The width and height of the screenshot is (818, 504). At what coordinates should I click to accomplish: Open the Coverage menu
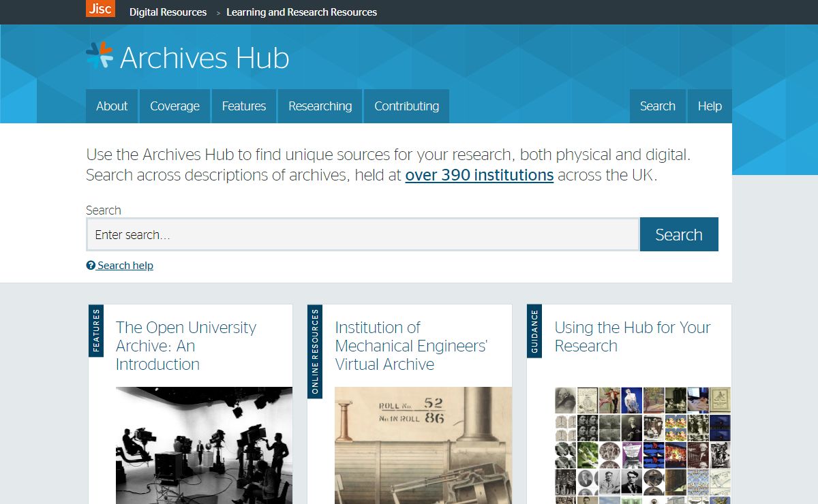(x=175, y=106)
